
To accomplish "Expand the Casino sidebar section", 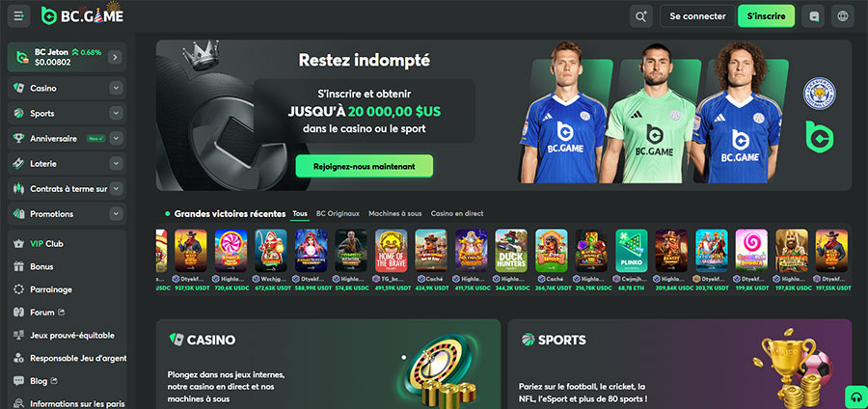I will (116, 88).
